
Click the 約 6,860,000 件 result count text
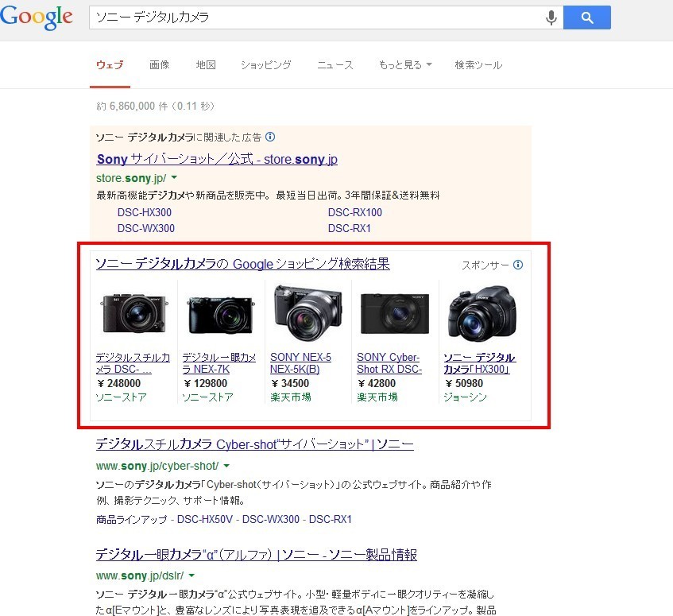point(156,106)
